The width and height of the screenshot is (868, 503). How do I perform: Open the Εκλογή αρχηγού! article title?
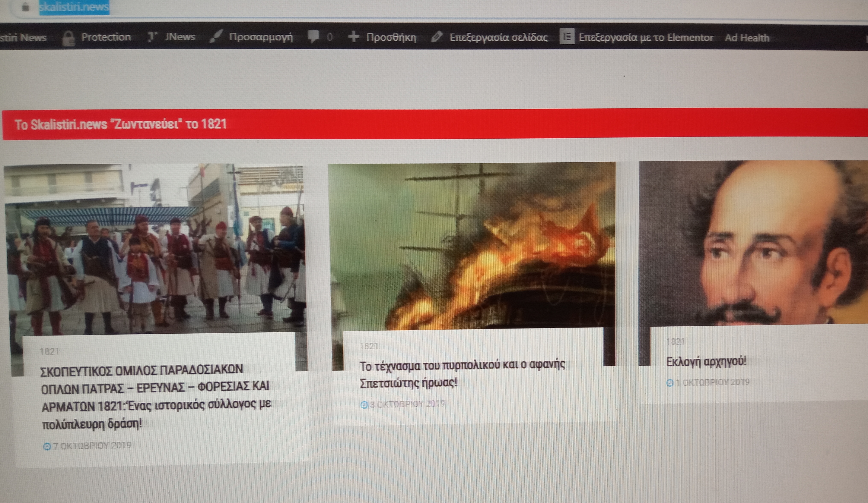tap(706, 362)
